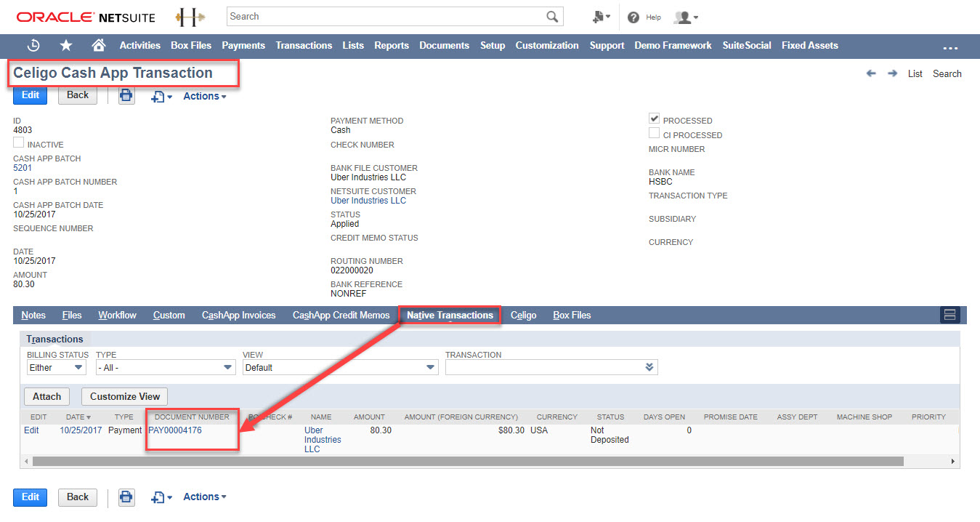Go to next record arrow

click(x=893, y=73)
